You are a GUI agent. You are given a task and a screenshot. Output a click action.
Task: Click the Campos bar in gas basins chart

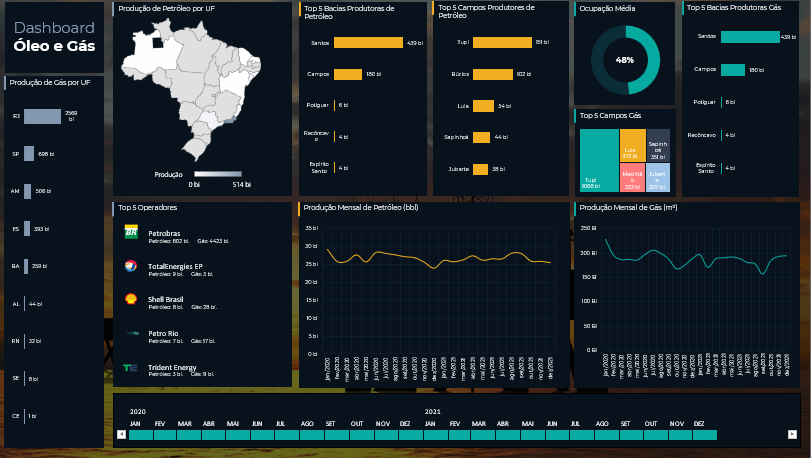pos(733,70)
